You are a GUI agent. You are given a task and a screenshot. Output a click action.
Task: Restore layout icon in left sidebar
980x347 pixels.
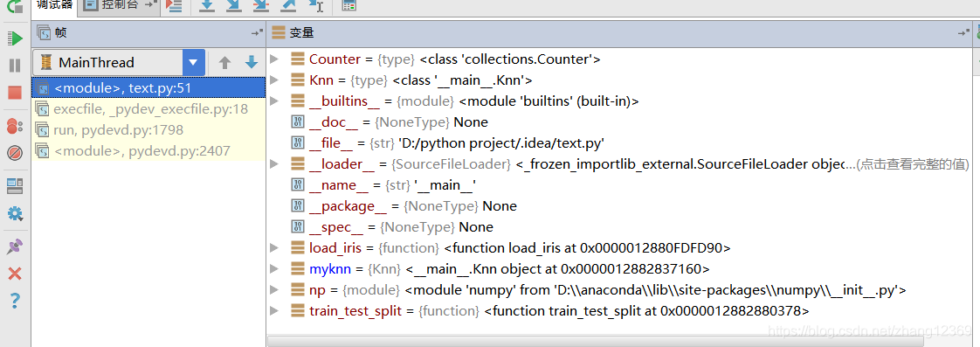tap(14, 185)
